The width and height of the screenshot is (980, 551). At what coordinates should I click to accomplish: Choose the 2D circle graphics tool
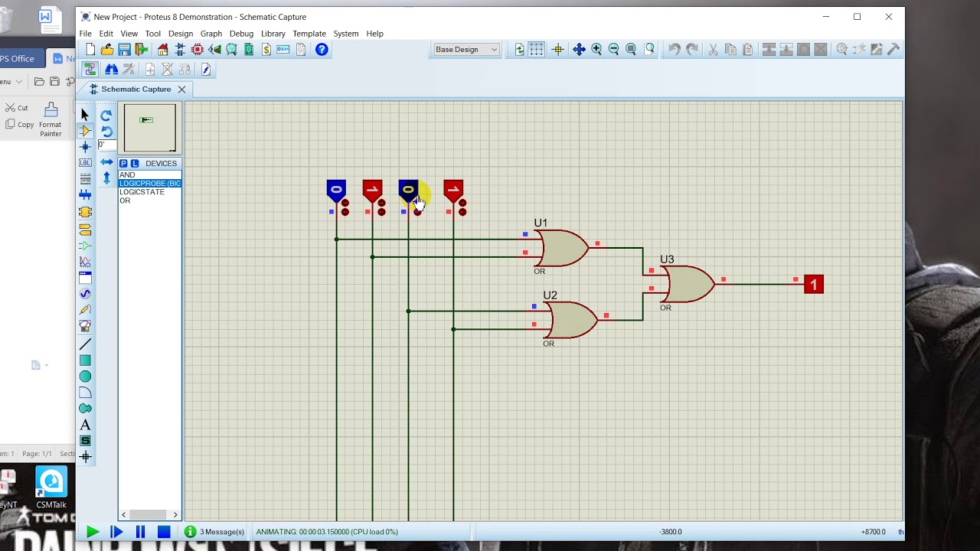(x=85, y=377)
